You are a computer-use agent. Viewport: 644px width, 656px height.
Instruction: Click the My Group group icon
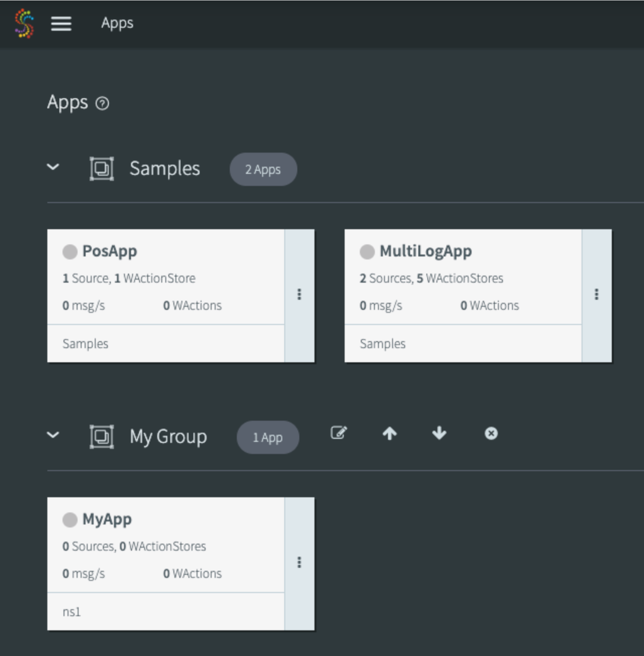click(102, 436)
